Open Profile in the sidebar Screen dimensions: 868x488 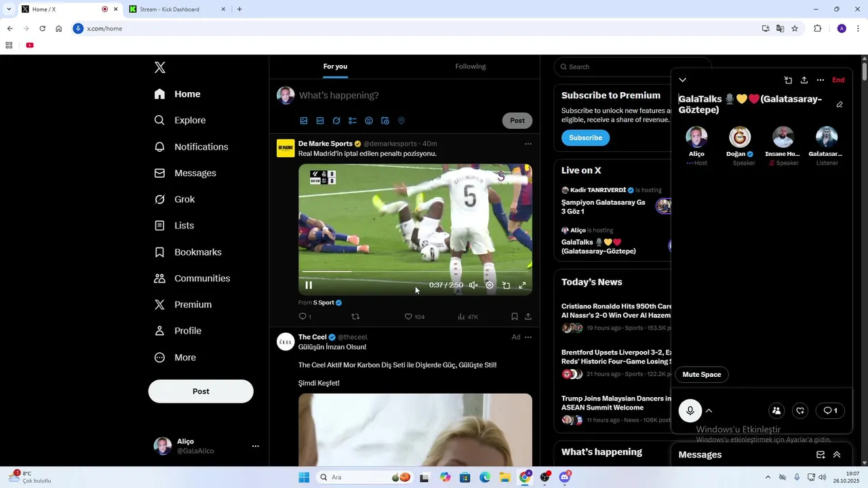pos(178,331)
